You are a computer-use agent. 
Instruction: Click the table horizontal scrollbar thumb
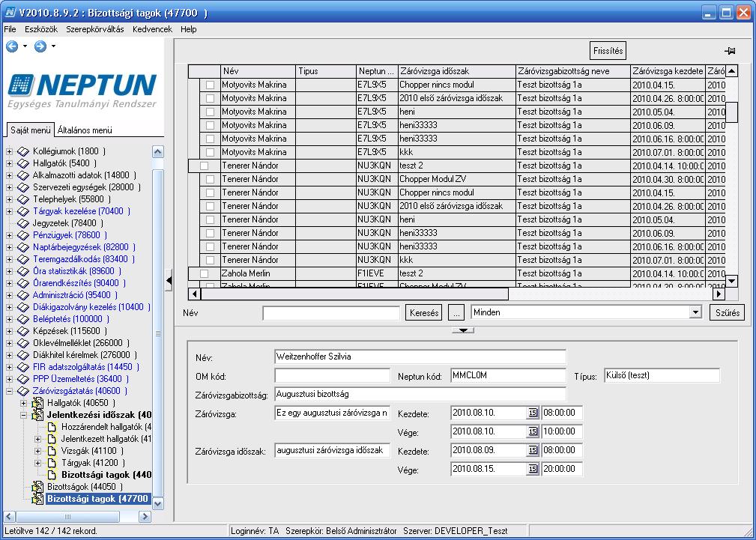(x=354, y=294)
